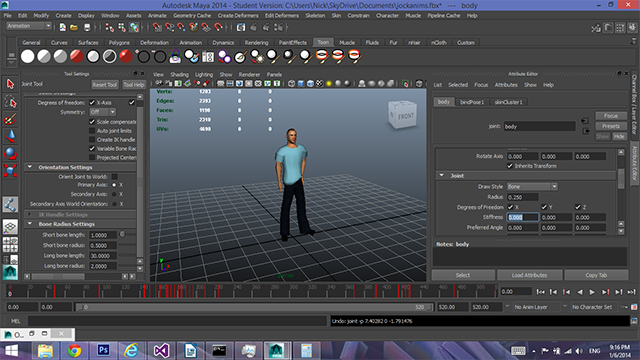Open the Symmetry dropdown
Image resolution: width=640 pixels, height=360 pixels.
point(102,112)
